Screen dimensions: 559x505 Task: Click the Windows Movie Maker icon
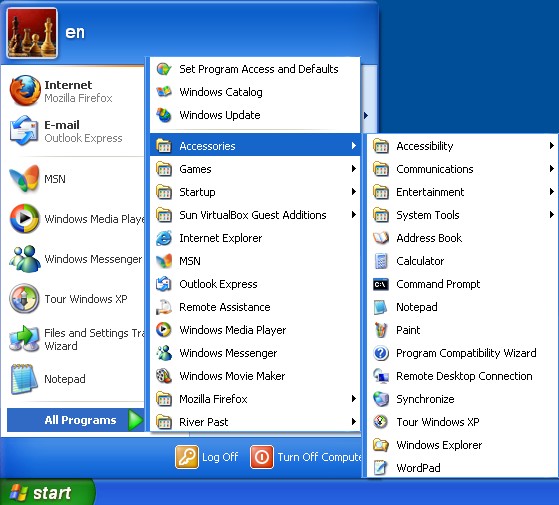[x=164, y=376]
